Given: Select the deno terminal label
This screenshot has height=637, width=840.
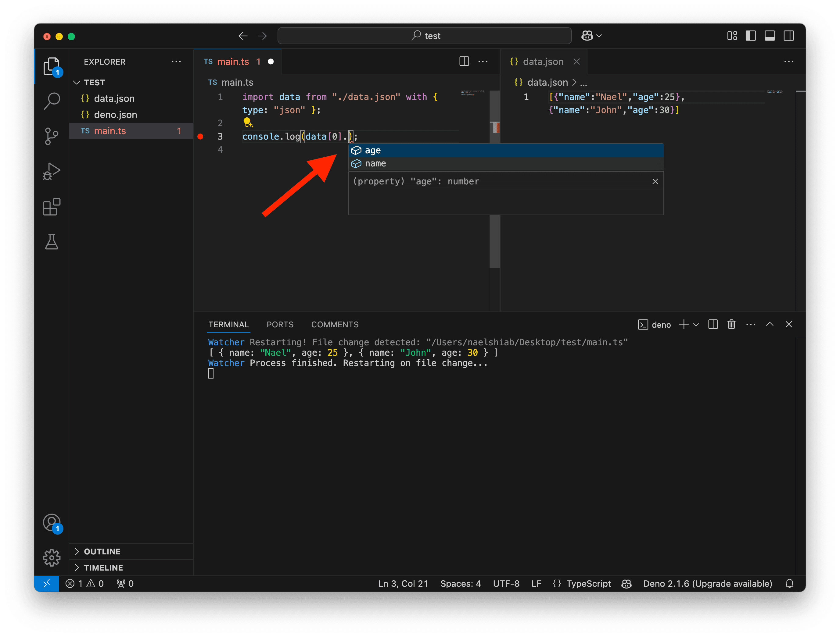Looking at the screenshot, I should [654, 325].
